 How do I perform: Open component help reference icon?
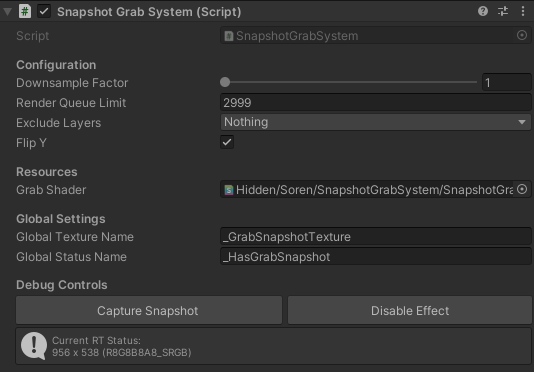coord(483,11)
